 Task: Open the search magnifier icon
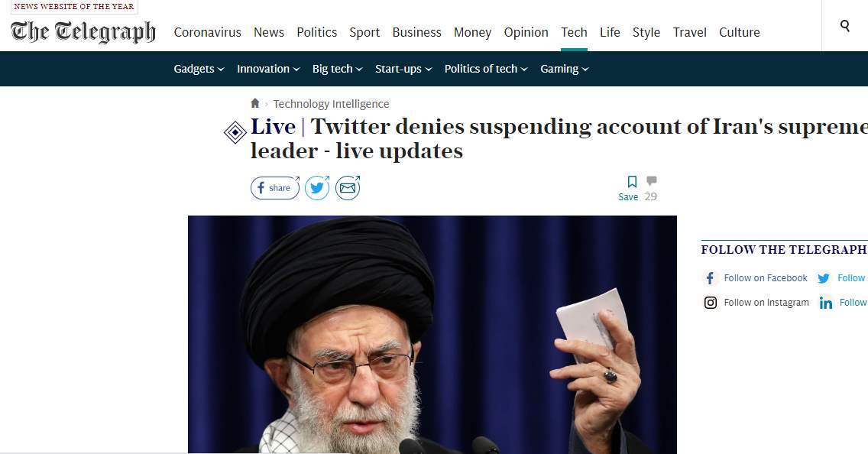click(845, 25)
